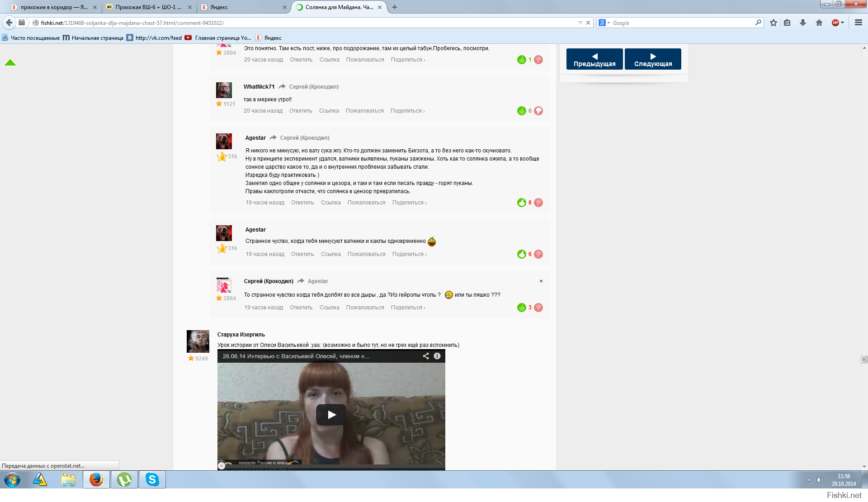
Task: Expand the Adblock Plus dropdown arrow
Action: [843, 23]
